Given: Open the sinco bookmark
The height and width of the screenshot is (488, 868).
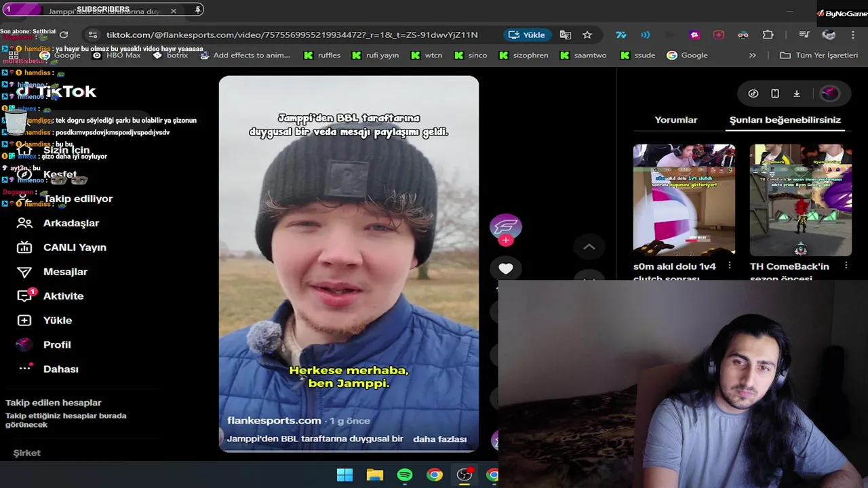Looking at the screenshot, I should point(470,56).
